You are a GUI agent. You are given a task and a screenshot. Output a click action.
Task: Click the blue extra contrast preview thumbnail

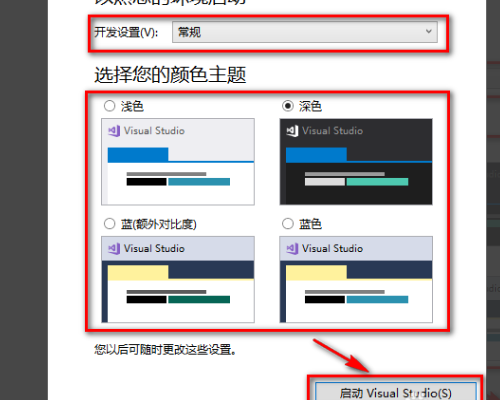point(178,279)
